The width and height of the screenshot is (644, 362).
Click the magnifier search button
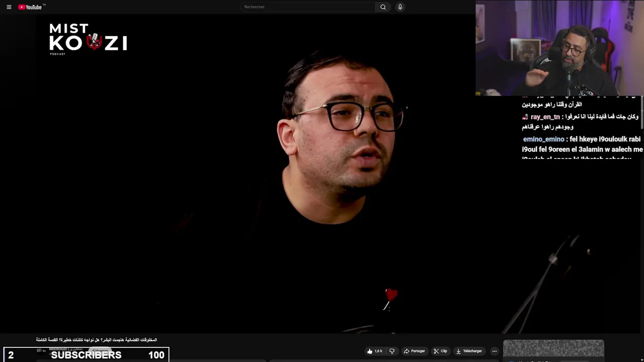(x=383, y=7)
